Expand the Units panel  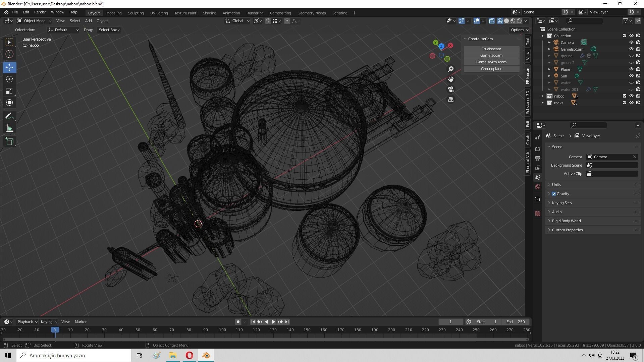point(556,185)
